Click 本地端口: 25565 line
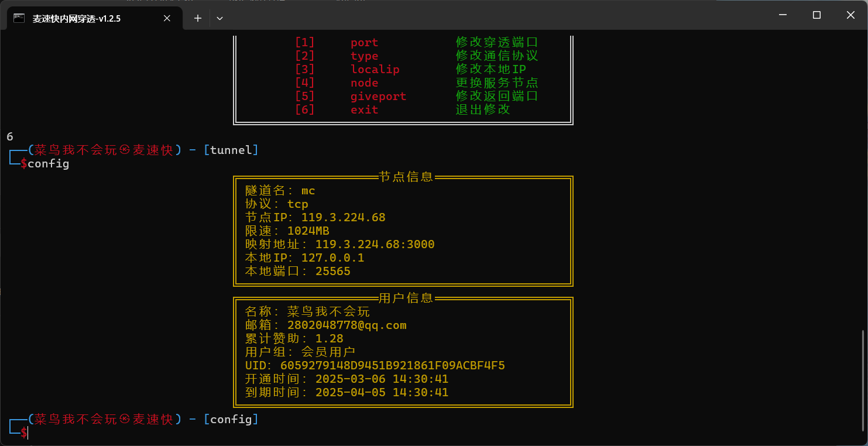This screenshot has width=868, height=446. [x=297, y=272]
